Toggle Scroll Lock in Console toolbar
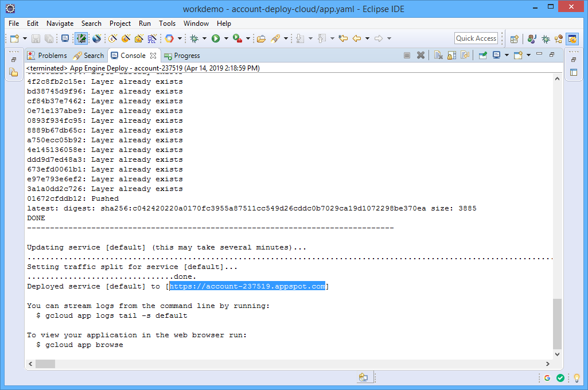The image size is (588, 390). [452, 56]
